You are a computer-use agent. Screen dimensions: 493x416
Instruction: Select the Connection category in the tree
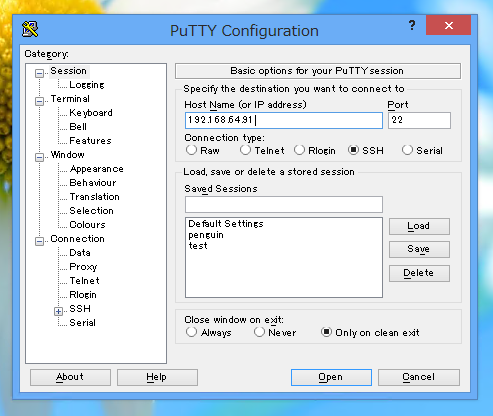tap(77, 239)
